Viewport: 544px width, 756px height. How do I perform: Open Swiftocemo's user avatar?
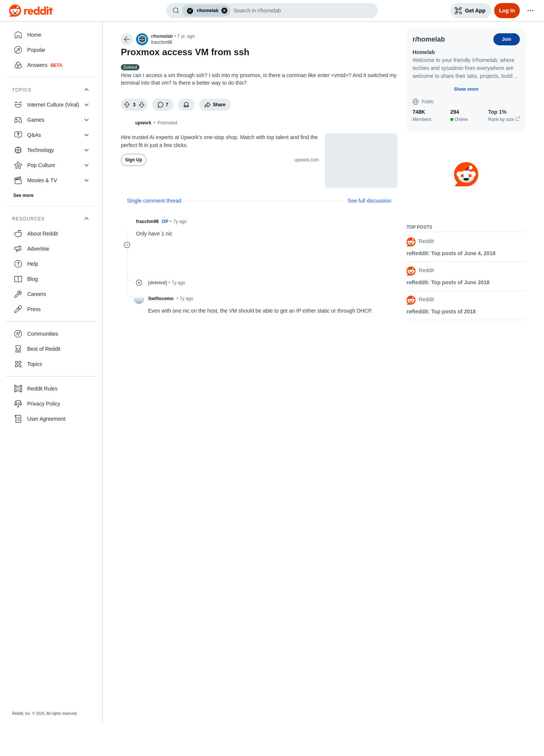[139, 299]
